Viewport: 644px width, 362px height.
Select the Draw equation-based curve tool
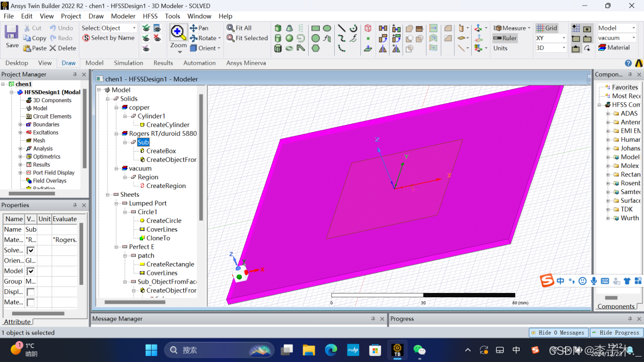353,38
